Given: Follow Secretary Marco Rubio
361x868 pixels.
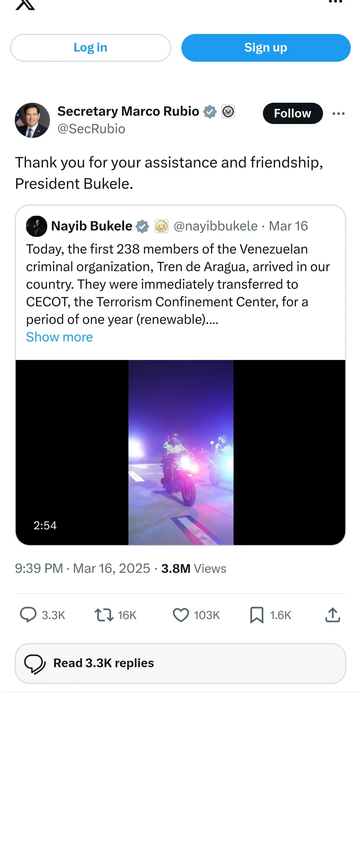Looking at the screenshot, I should [x=293, y=114].
